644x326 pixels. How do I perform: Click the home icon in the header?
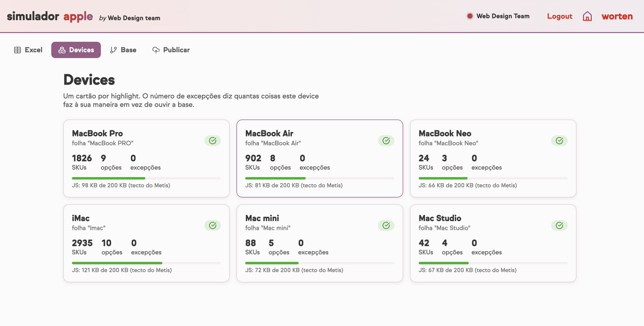click(587, 16)
